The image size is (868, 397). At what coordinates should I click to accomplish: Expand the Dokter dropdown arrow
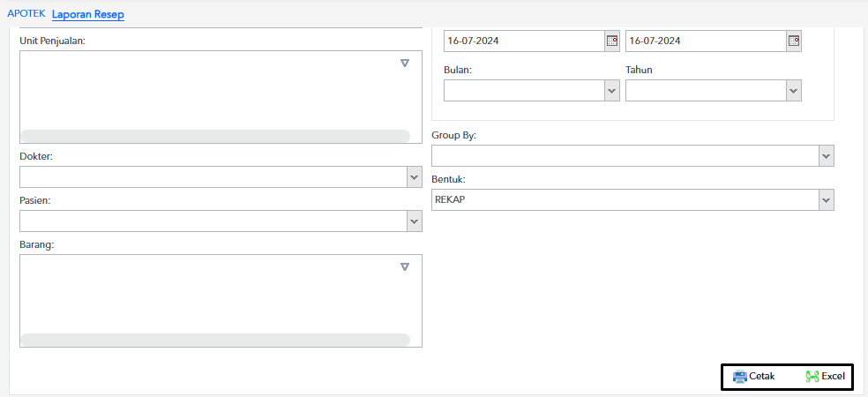tap(415, 177)
